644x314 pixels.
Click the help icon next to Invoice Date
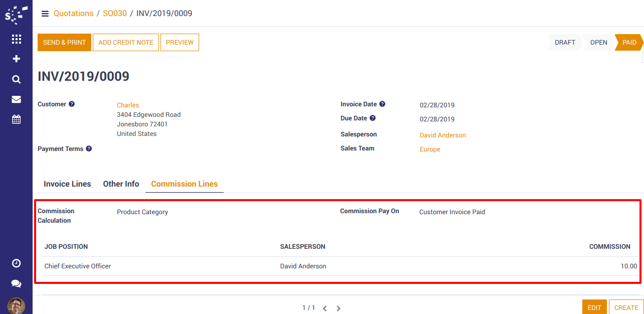[382, 104]
